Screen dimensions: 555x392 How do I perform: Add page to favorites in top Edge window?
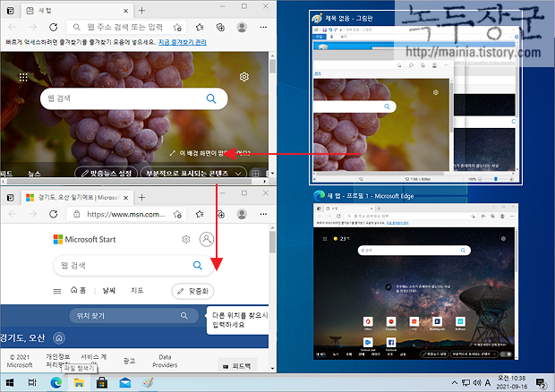pyautogui.click(x=177, y=27)
